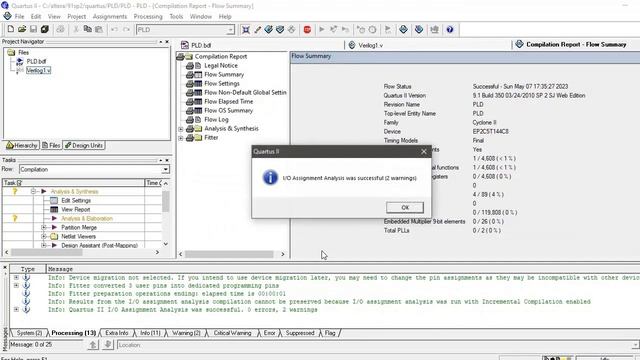Switch to the Info (11) messages tab
Screen dimensions: 640x360
click(x=150, y=333)
